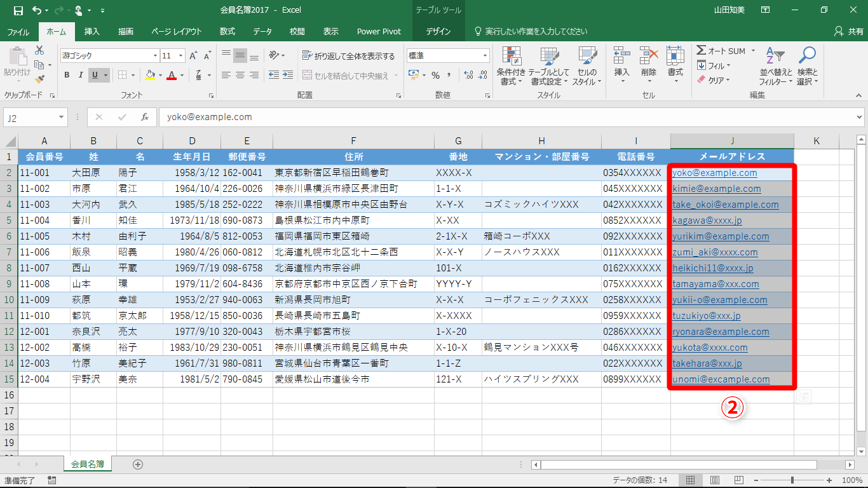Increase the decimal places
Viewport: 868px width, 488px height.
pos(469,75)
